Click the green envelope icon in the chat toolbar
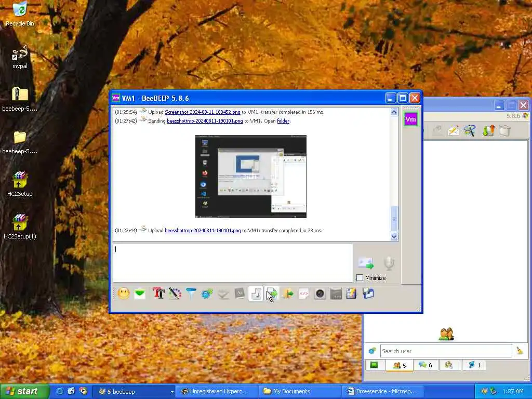The image size is (532, 399). (140, 294)
